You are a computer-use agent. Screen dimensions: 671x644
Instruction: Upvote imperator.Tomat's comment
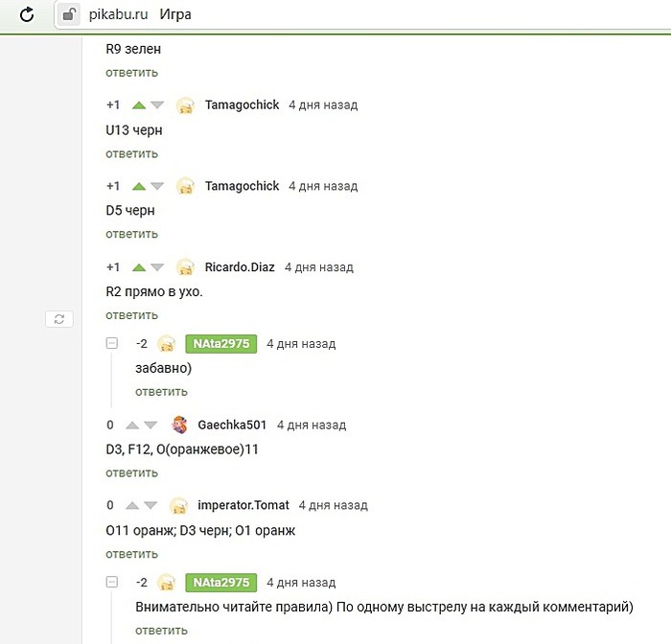tap(132, 505)
